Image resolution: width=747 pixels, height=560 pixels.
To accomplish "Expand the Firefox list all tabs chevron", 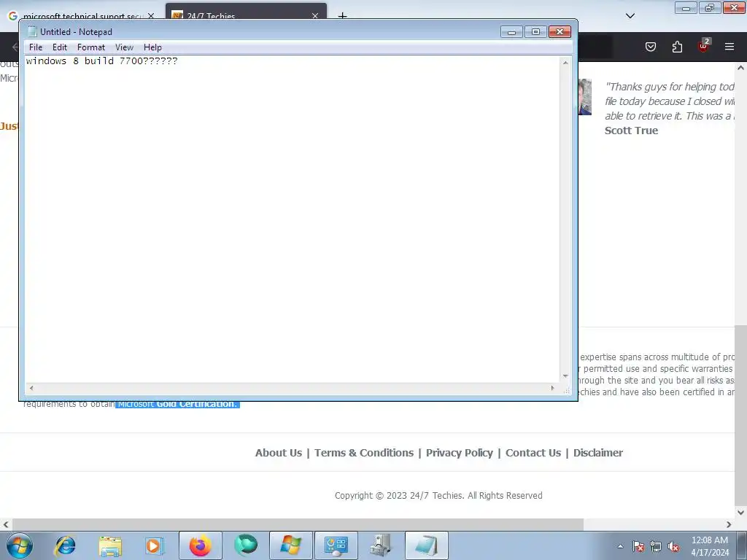I will [x=630, y=16].
